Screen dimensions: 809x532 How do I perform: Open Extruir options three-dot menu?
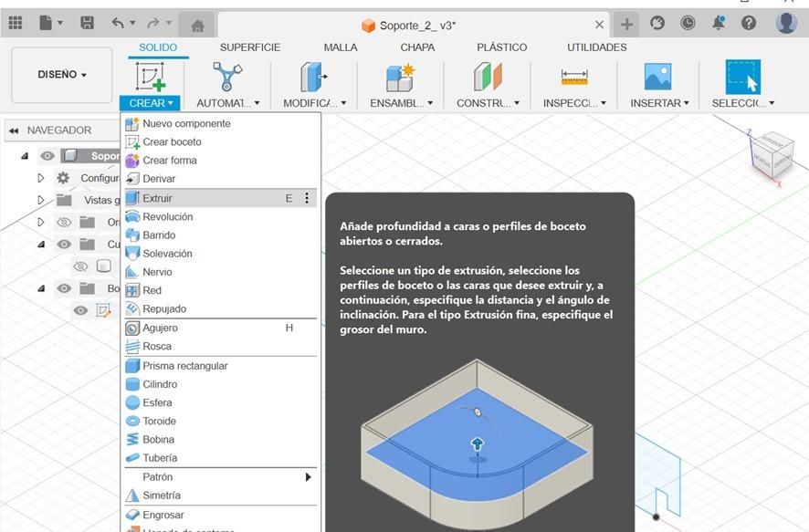pyautogui.click(x=307, y=198)
